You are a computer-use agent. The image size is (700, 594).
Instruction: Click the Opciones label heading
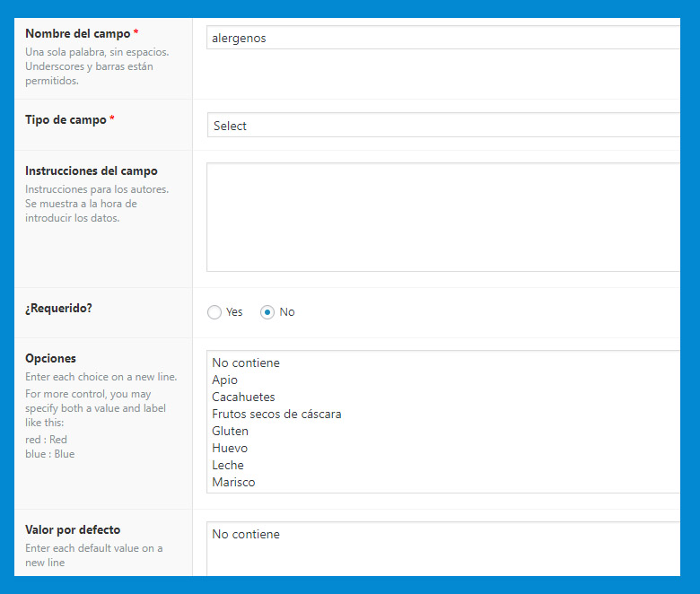[x=50, y=358]
